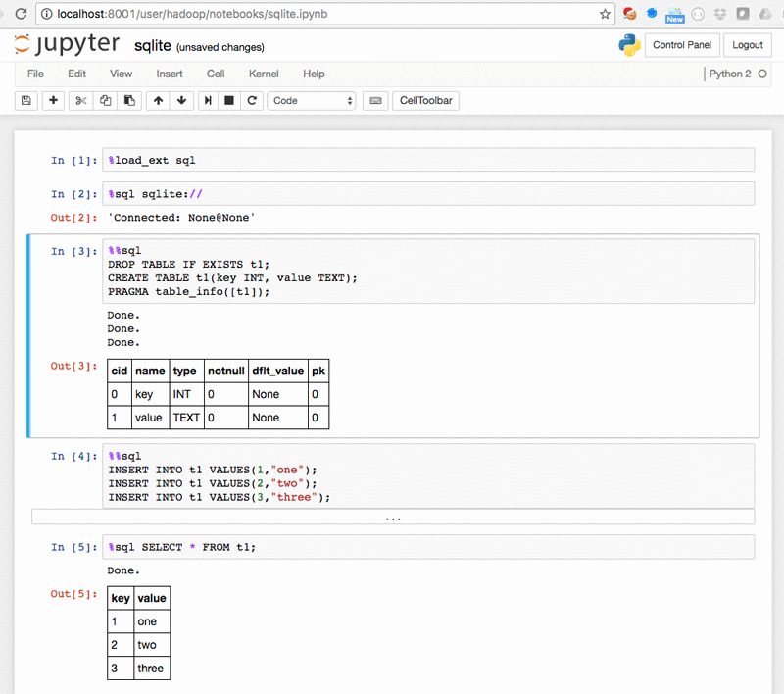The image size is (784, 694).
Task: Open the Cell menu
Action: [216, 74]
